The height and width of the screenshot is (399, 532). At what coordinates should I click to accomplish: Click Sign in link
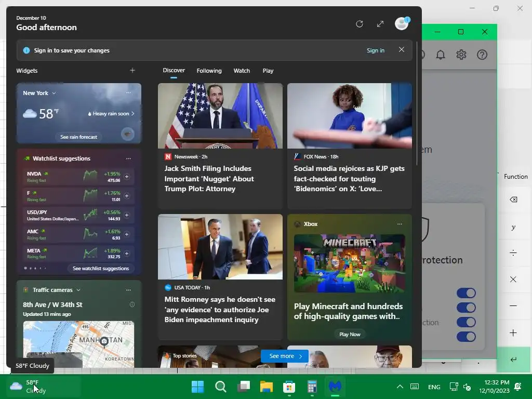pyautogui.click(x=375, y=50)
